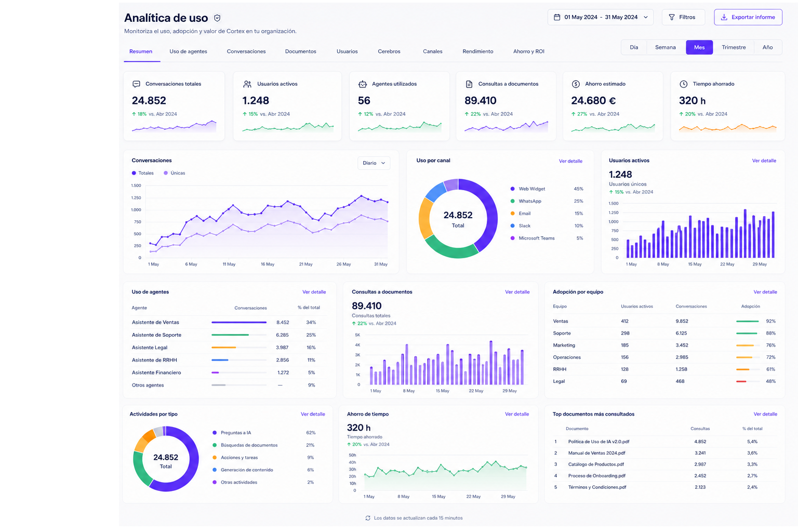Switch the period to Trimestre
The width and height of the screenshot is (798, 532).
click(734, 47)
